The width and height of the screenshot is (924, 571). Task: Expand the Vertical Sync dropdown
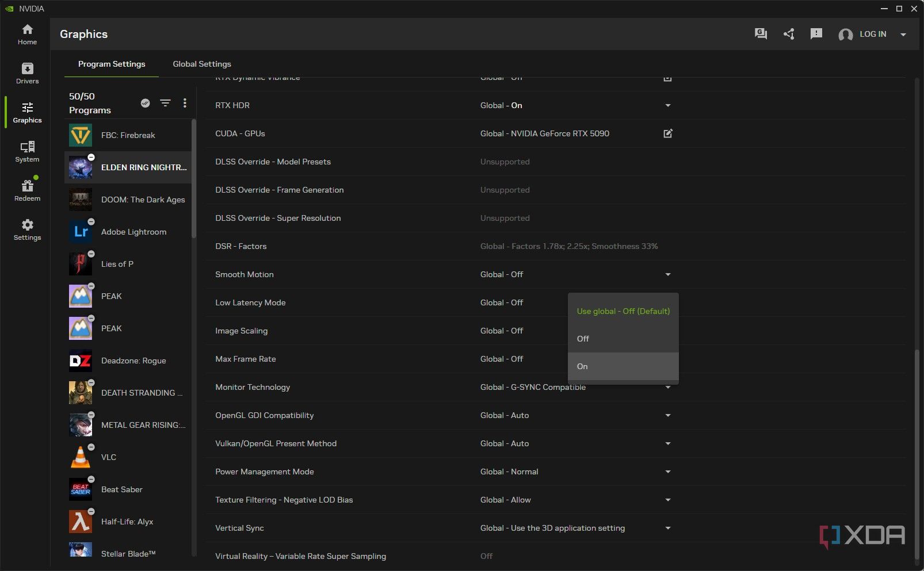coord(667,528)
